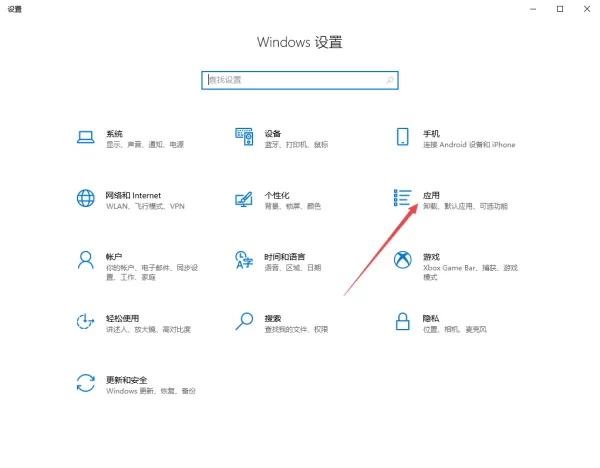This screenshot has width=600, height=468.
Task: Click the '显示、声音、通知、电源' description
Action: point(145,145)
